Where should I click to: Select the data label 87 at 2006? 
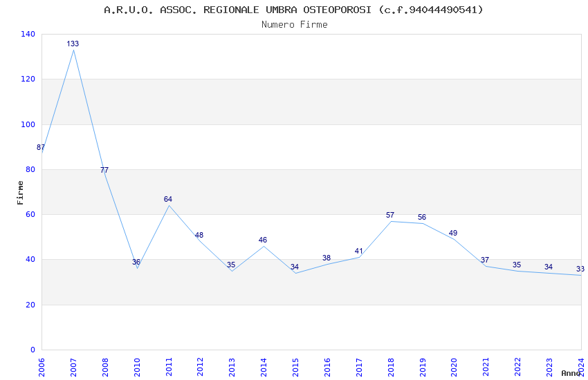(41, 147)
